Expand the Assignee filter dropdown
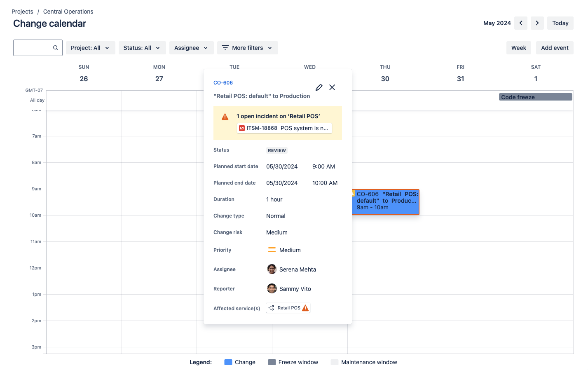This screenshot has width=588, height=370. click(191, 47)
